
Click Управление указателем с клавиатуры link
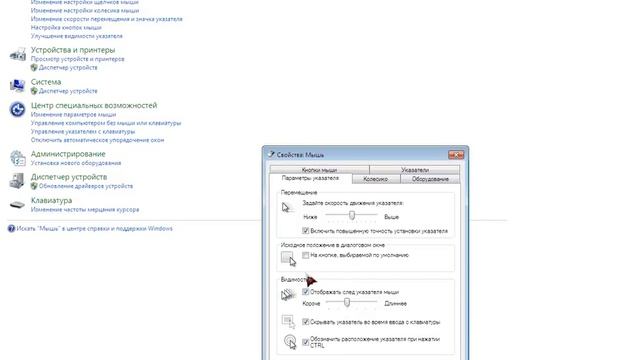tap(83, 132)
